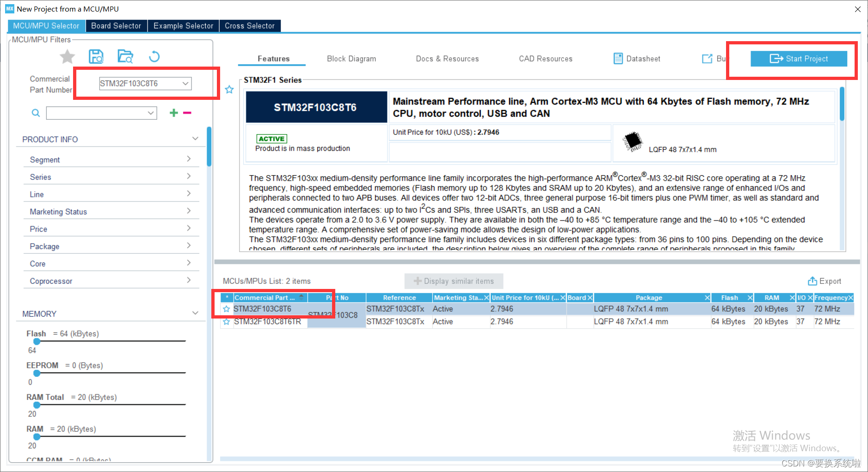The image size is (868, 472).
Task: Click the Start Project button
Action: pos(799,59)
